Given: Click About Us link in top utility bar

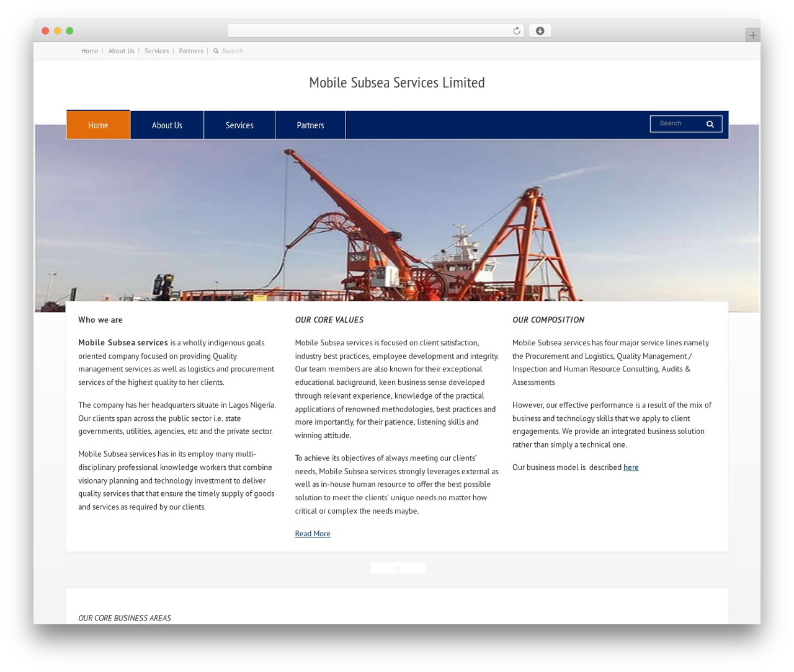Looking at the screenshot, I should tap(122, 51).
